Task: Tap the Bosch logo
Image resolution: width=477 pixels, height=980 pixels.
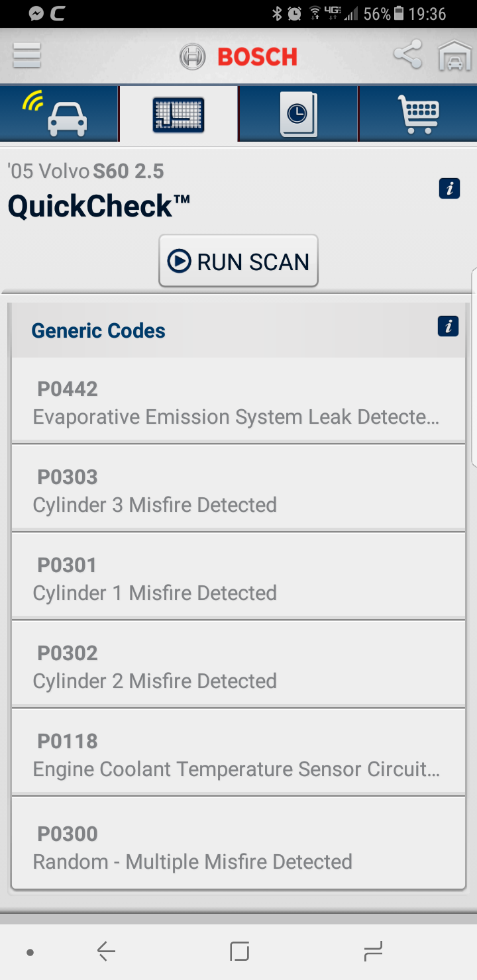Action: (238, 57)
